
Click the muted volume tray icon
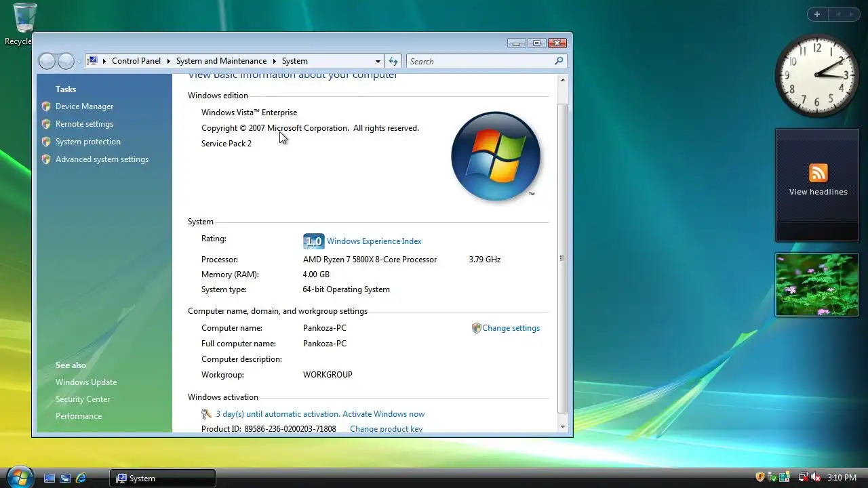(816, 477)
